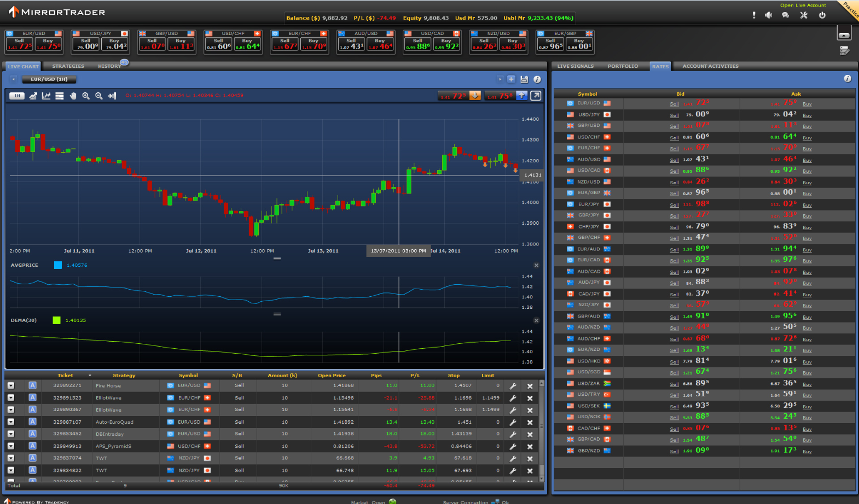859x504 pixels.
Task: Expand dropdown for ticket 329890367
Action: [x=10, y=409]
